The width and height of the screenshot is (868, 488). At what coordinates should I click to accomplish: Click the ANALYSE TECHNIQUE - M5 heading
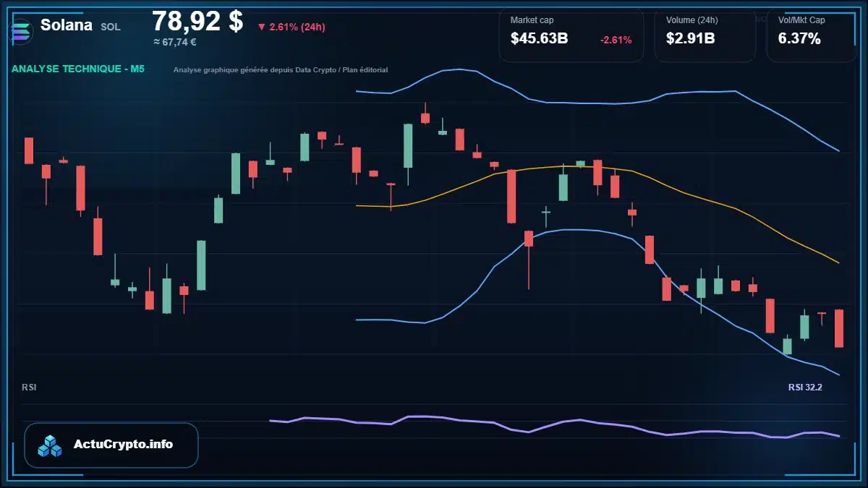[78, 69]
